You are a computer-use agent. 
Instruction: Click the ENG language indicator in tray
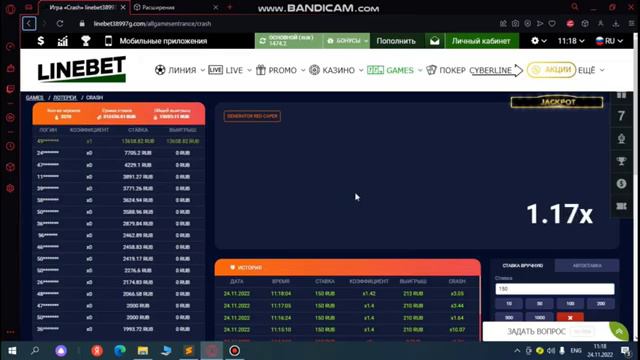tap(576, 351)
